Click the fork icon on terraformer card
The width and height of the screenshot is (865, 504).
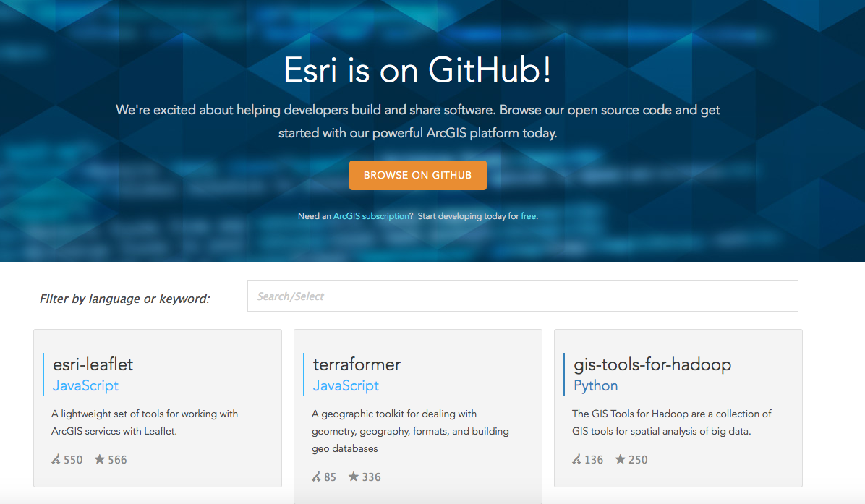click(x=316, y=477)
